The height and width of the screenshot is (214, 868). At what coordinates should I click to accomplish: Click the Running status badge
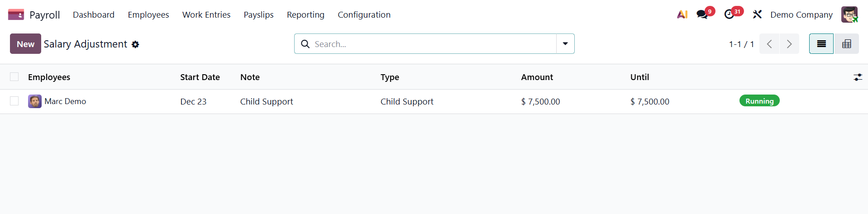coord(759,101)
